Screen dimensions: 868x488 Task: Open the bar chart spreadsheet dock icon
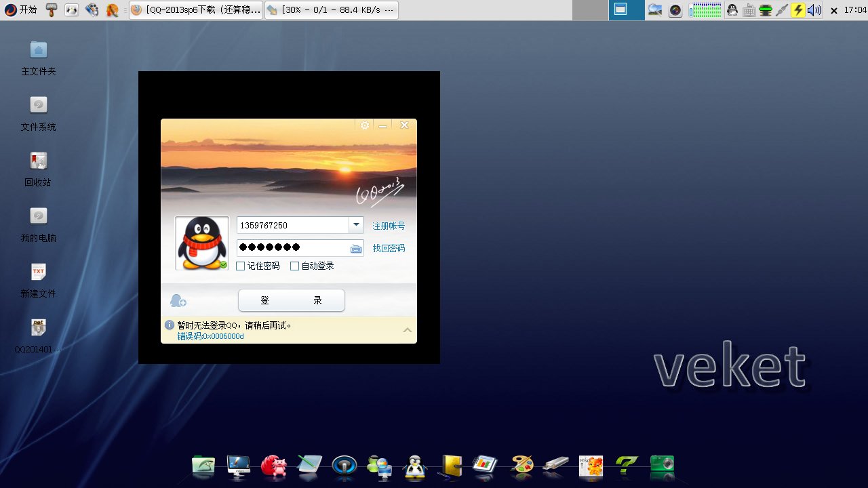486,466
